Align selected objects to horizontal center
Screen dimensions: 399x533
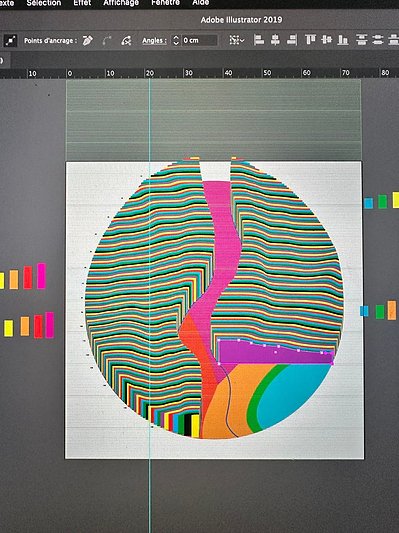275,40
